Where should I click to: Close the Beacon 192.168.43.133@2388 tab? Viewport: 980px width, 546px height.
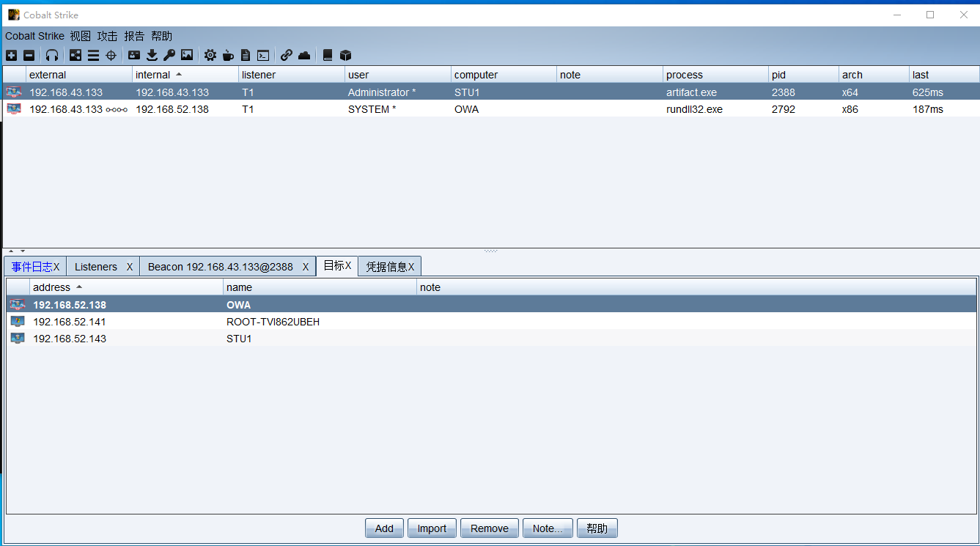pos(306,267)
